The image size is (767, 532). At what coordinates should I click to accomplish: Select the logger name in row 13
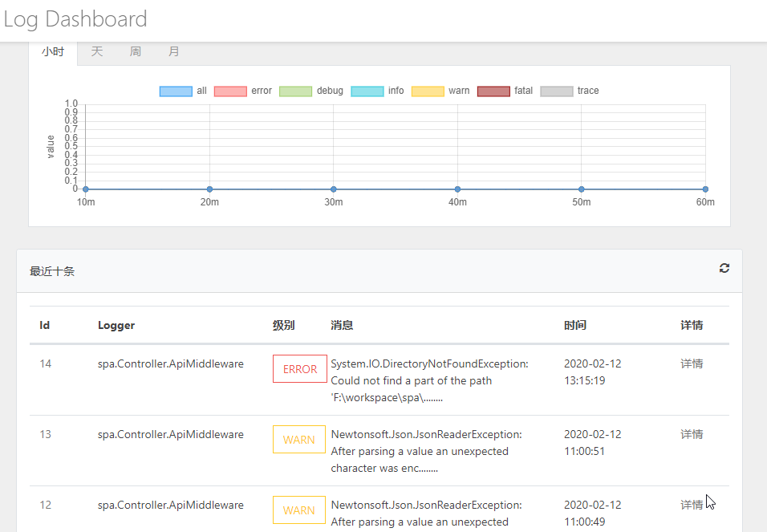[x=171, y=434]
